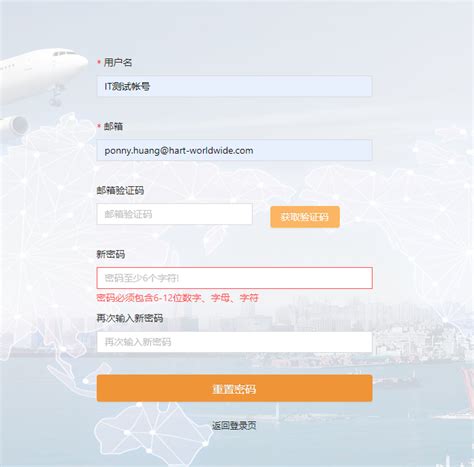Focus the 邮箱 email input field
The image size is (474, 467).
click(234, 150)
